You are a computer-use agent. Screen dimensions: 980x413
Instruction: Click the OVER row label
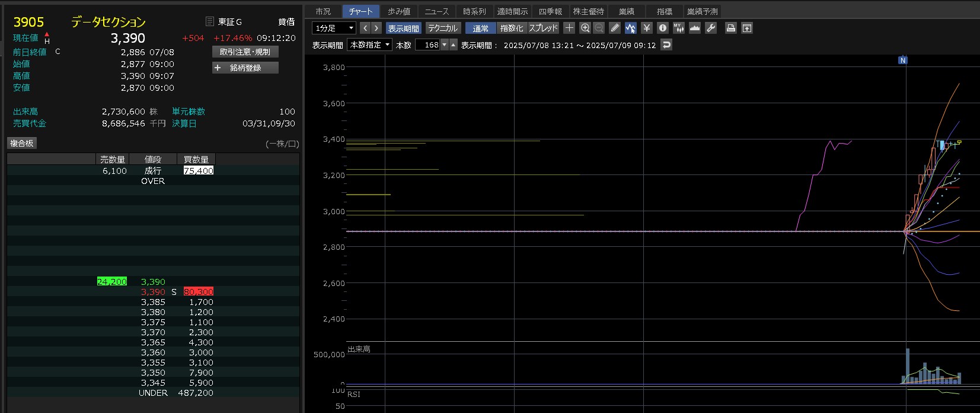(x=153, y=180)
